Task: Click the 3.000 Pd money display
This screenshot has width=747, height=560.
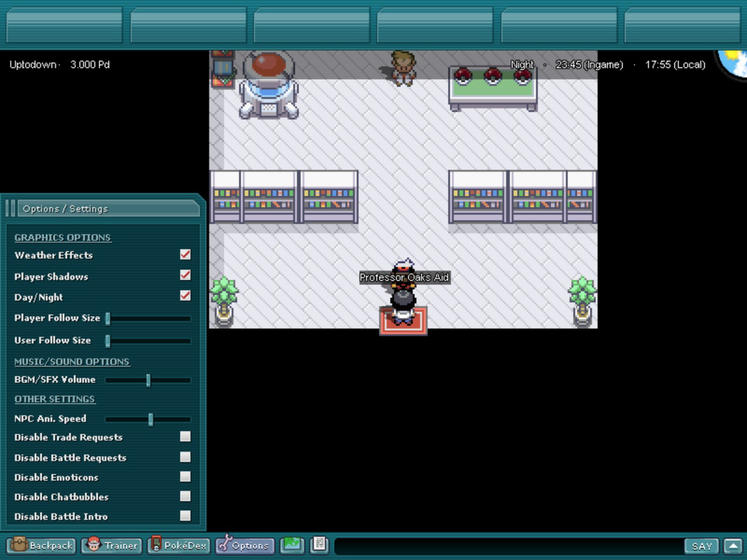Action: [x=90, y=64]
